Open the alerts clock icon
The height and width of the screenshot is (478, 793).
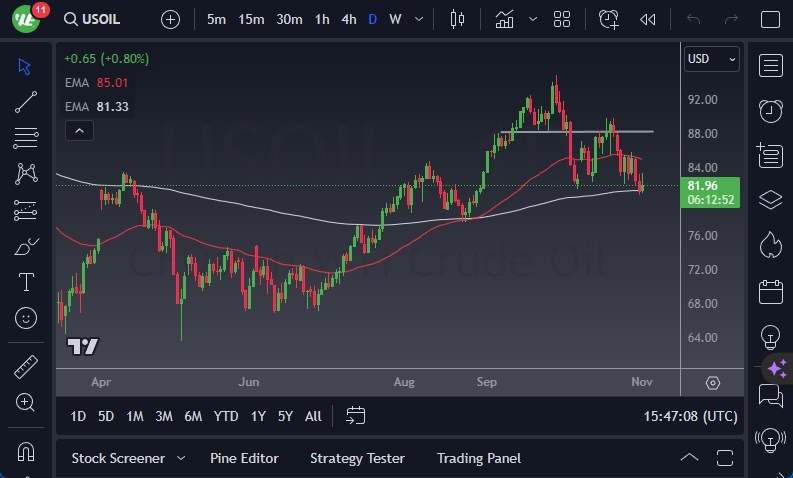[x=770, y=110]
